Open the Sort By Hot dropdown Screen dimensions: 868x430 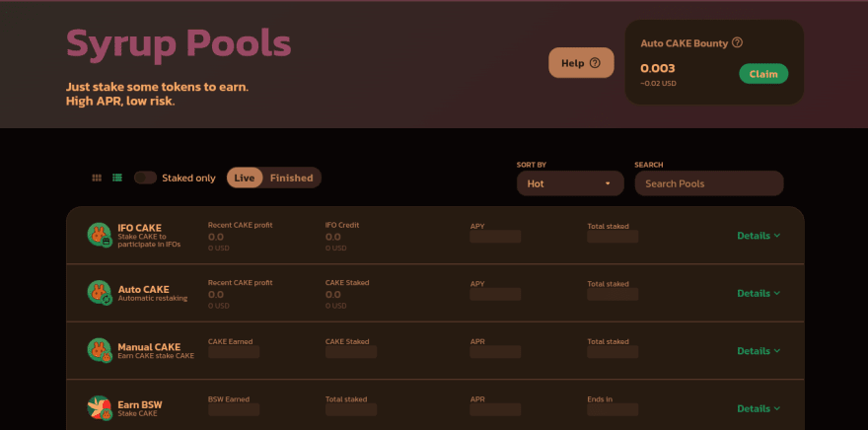(570, 183)
